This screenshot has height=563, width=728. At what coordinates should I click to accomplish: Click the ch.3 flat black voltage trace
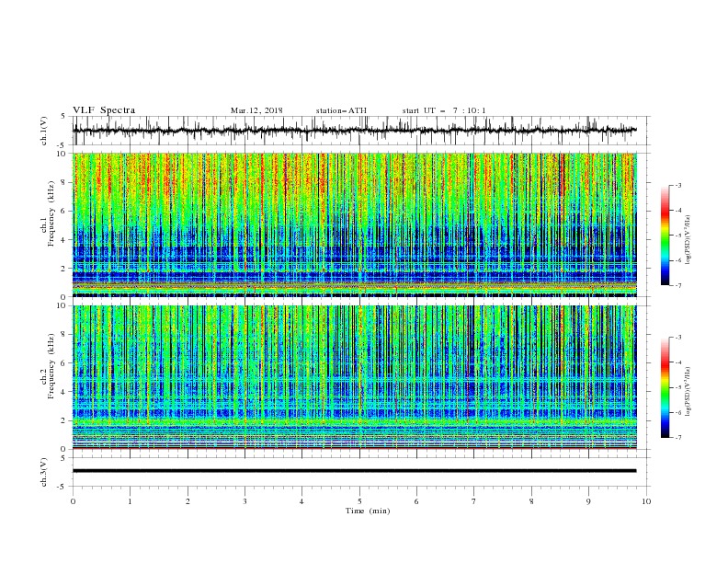354,471
